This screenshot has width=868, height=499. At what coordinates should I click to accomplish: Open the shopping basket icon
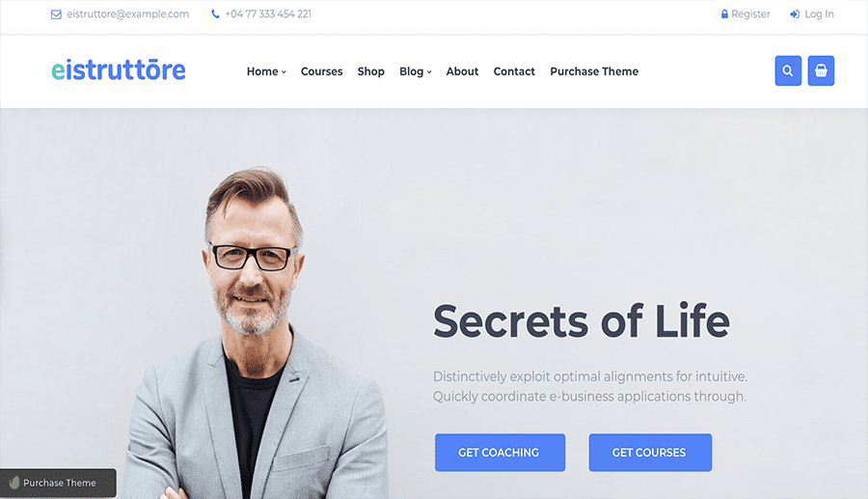tap(821, 70)
